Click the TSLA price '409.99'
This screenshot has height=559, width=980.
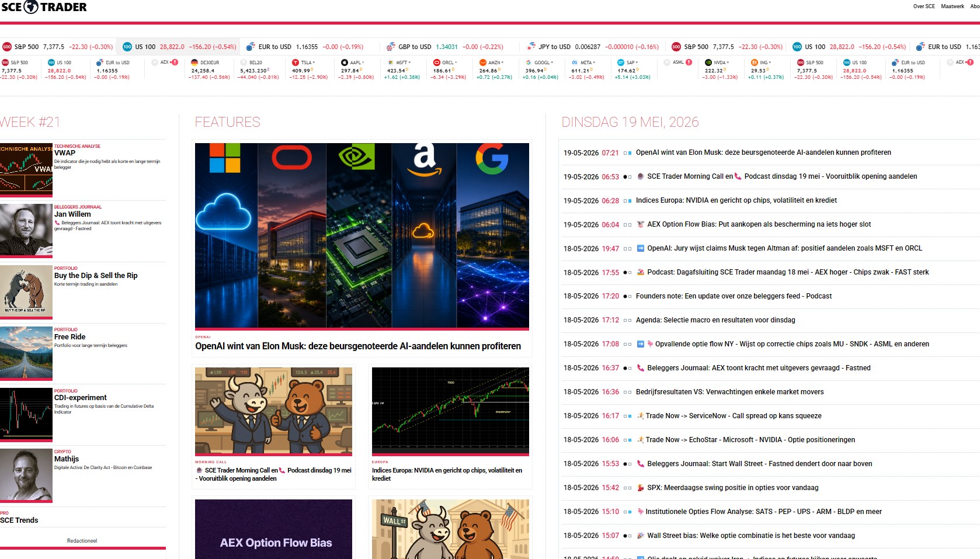pyautogui.click(x=301, y=71)
